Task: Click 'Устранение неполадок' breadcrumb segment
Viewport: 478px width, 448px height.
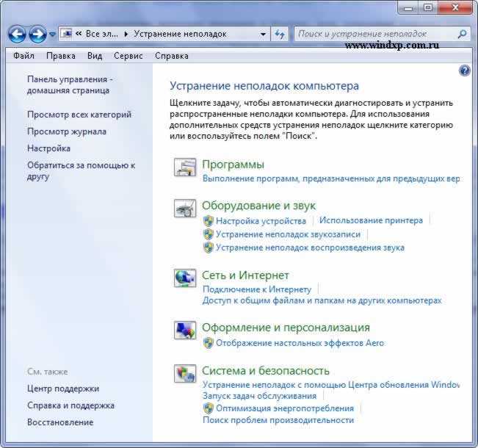Action: [180, 34]
